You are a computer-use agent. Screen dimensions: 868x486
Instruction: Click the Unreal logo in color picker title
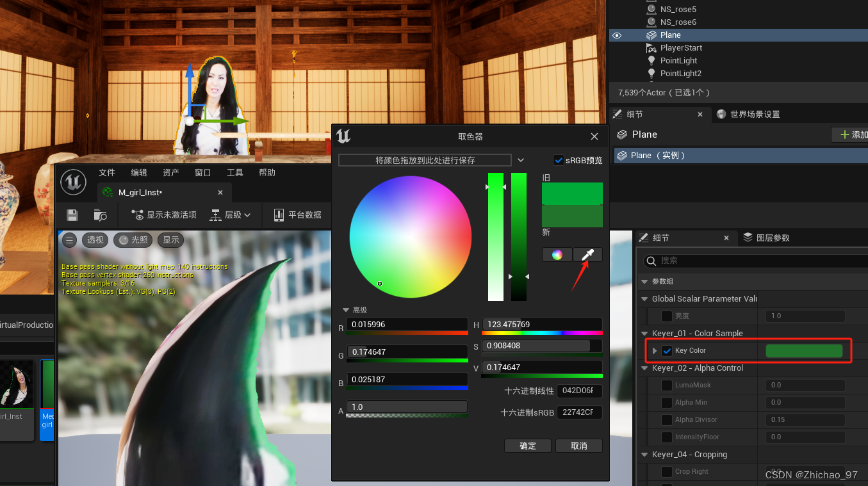point(344,136)
